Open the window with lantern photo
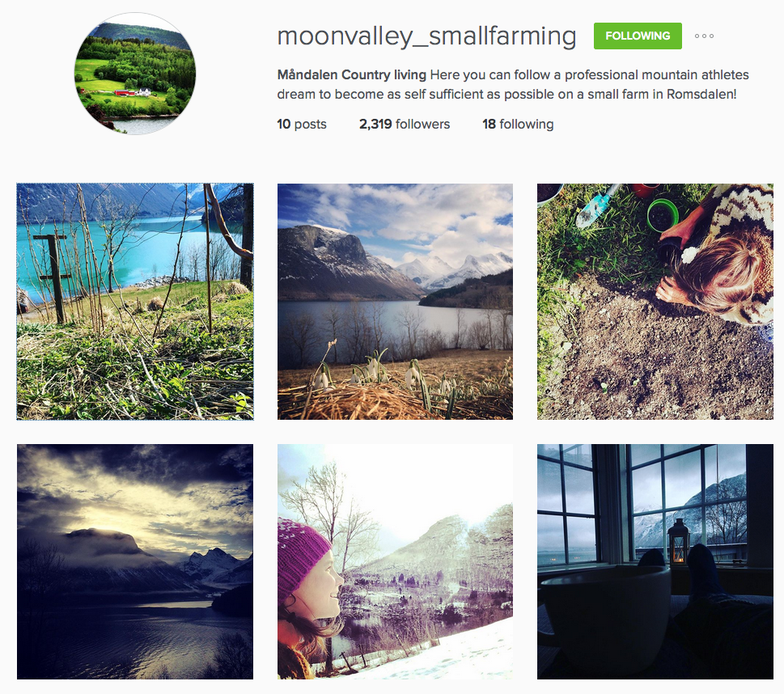Image resolution: width=784 pixels, height=694 pixels. (x=655, y=561)
